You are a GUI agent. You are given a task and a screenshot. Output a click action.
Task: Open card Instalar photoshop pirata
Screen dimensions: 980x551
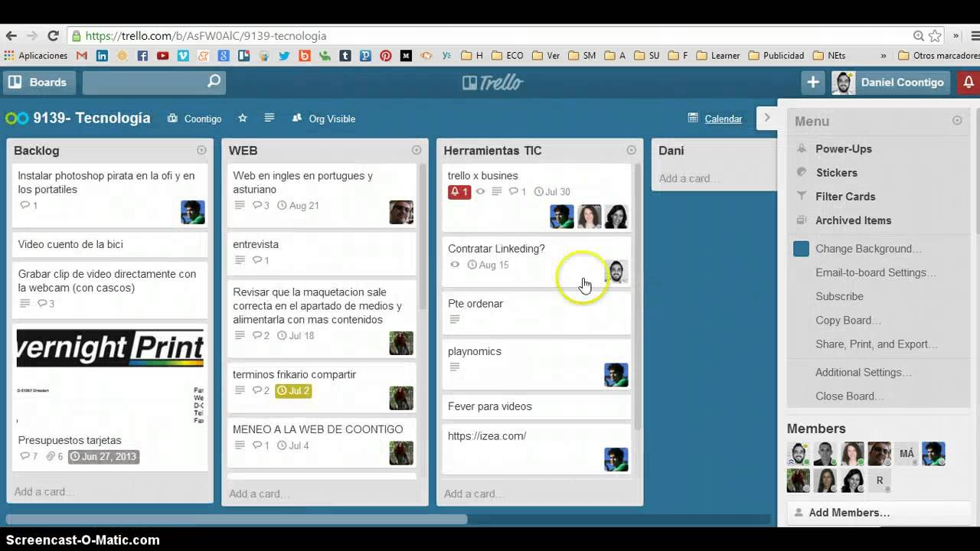[x=109, y=195]
